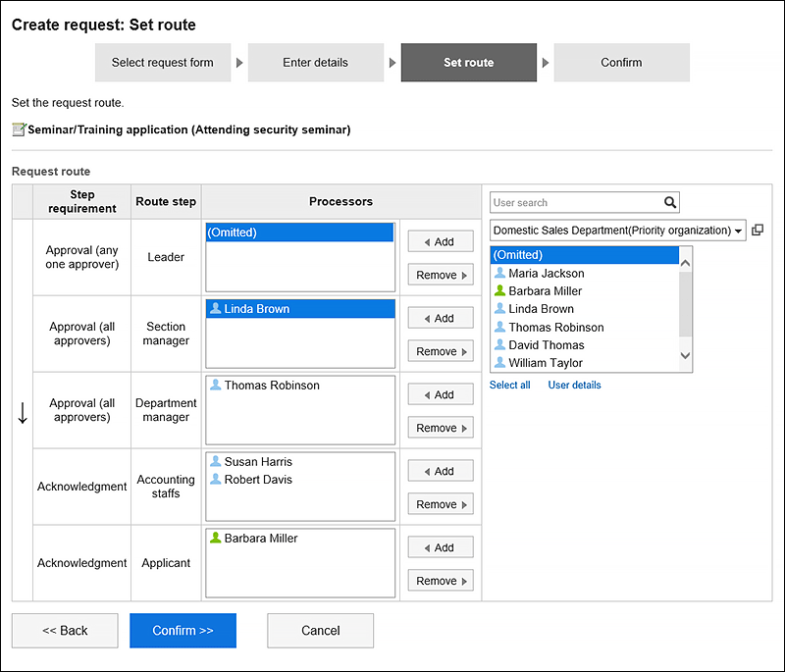Click the Select all link
The height and width of the screenshot is (672, 785).
click(x=509, y=385)
